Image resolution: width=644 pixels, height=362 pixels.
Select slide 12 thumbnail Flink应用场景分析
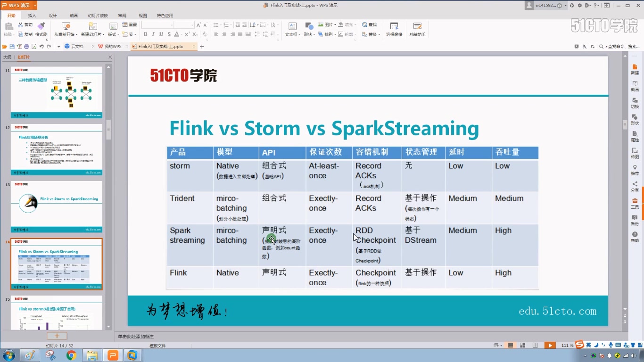pyautogui.click(x=57, y=150)
